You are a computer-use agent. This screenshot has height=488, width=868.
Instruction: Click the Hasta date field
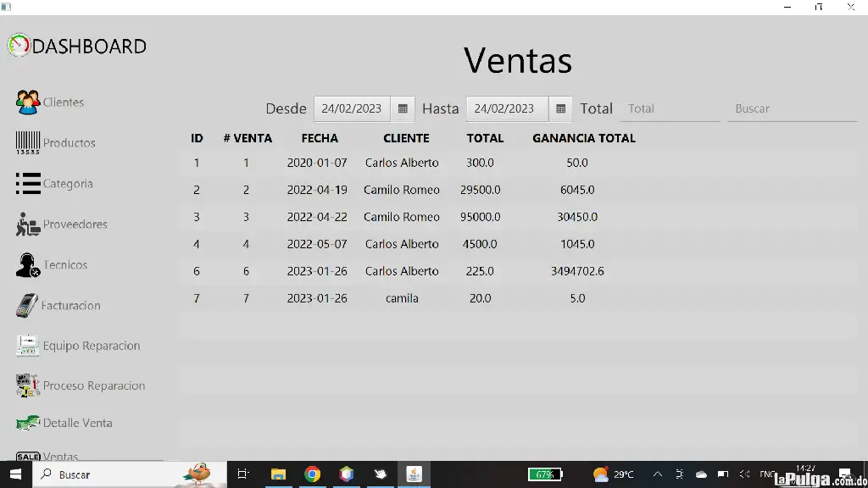(x=507, y=108)
